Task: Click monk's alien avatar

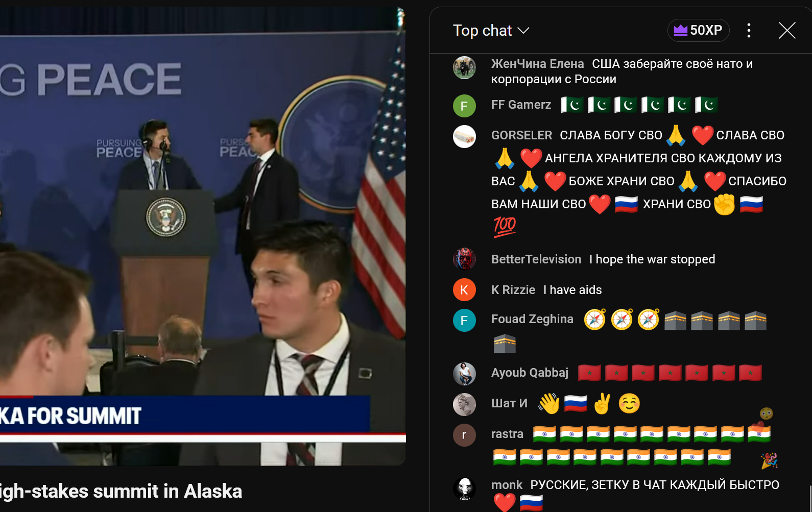Action: pos(464,489)
